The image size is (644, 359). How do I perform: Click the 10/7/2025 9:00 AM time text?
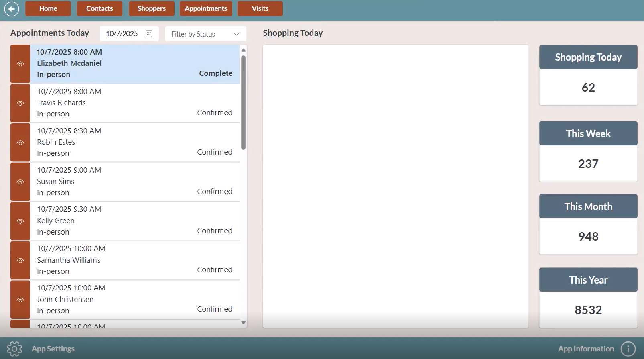(69, 170)
